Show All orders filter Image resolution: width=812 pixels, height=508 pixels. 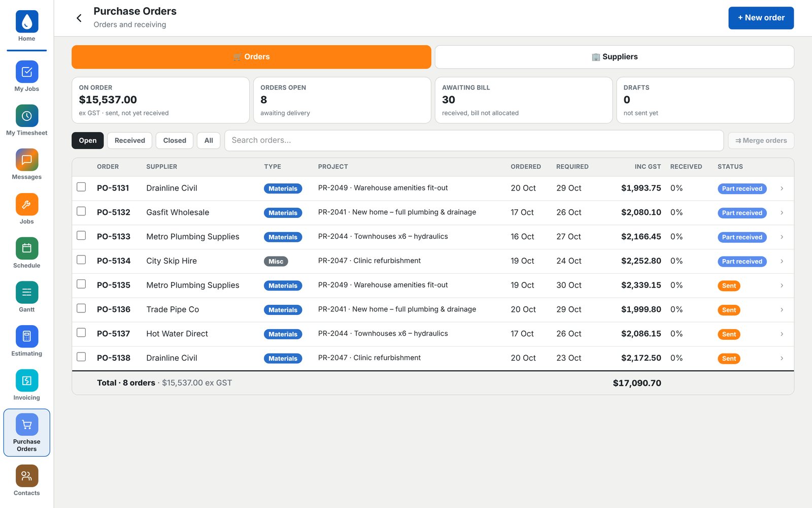pyautogui.click(x=209, y=141)
